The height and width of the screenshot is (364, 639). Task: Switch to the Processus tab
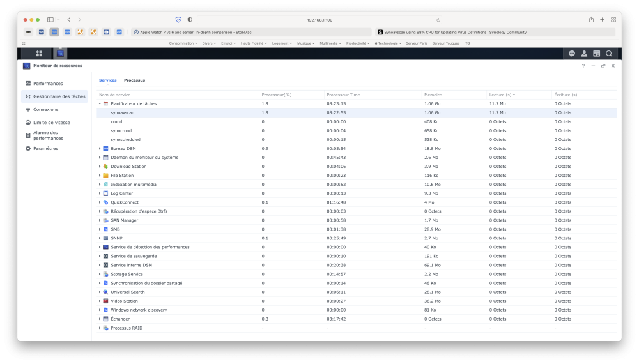point(134,80)
